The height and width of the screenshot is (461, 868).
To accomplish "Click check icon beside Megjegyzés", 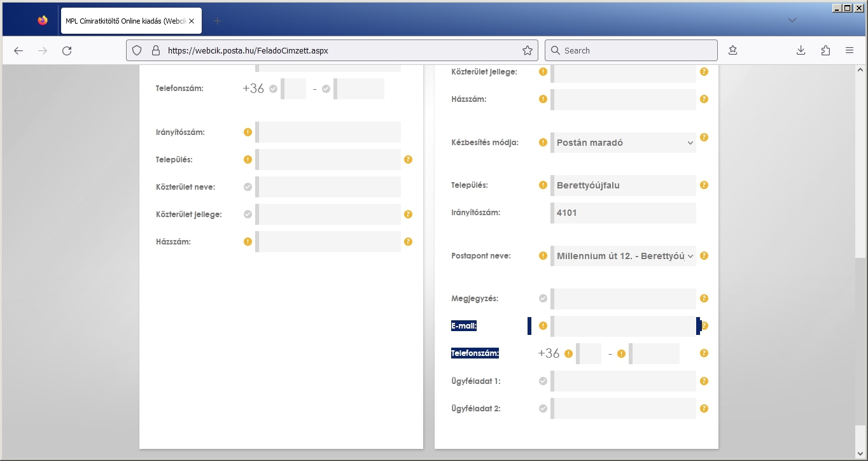I will coord(543,298).
